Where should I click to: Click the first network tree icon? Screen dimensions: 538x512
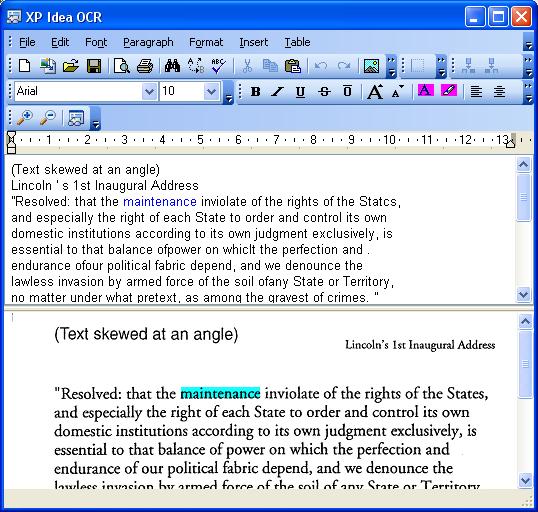[468, 65]
